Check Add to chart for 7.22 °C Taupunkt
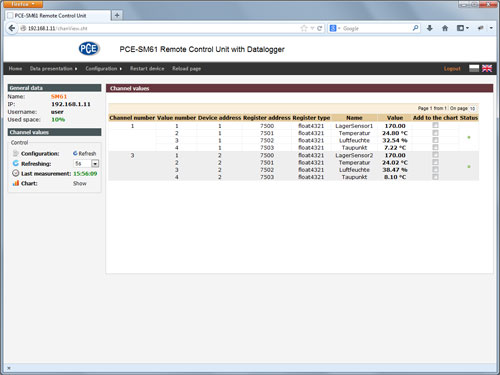Screen dimensions: 500x375 pos(435,147)
